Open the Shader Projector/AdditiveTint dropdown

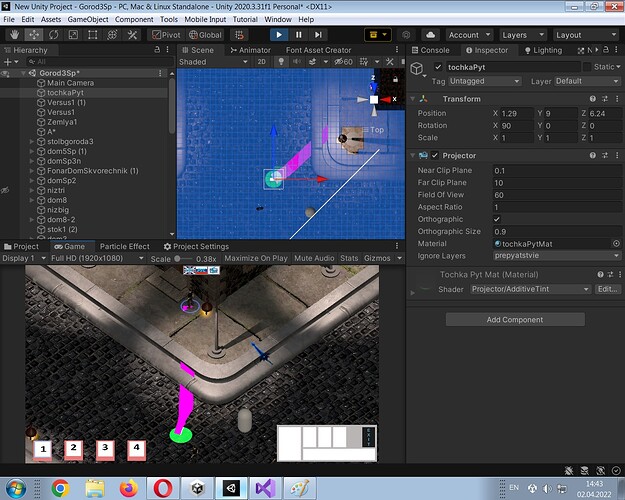[530, 289]
